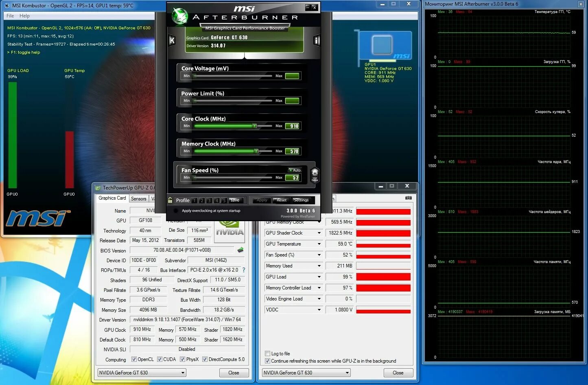Select Afterburner profile slot 1
This screenshot has width=588, height=385.
pyautogui.click(x=195, y=200)
